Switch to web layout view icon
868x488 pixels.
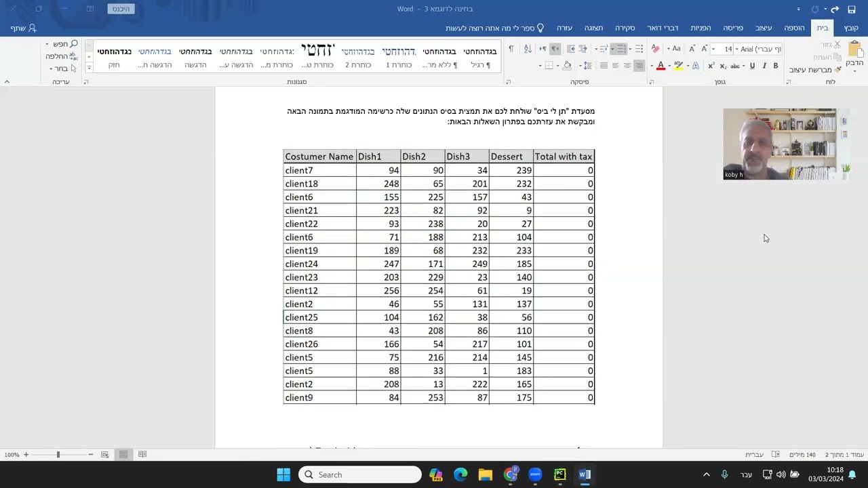(104, 454)
